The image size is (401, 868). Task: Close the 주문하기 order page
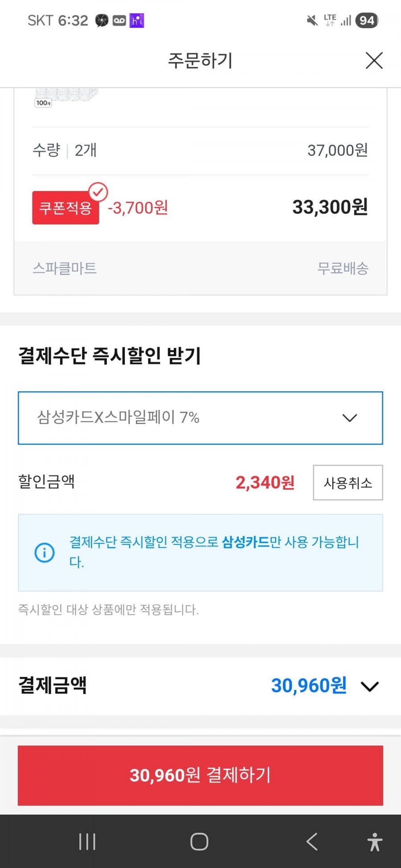[x=374, y=61]
